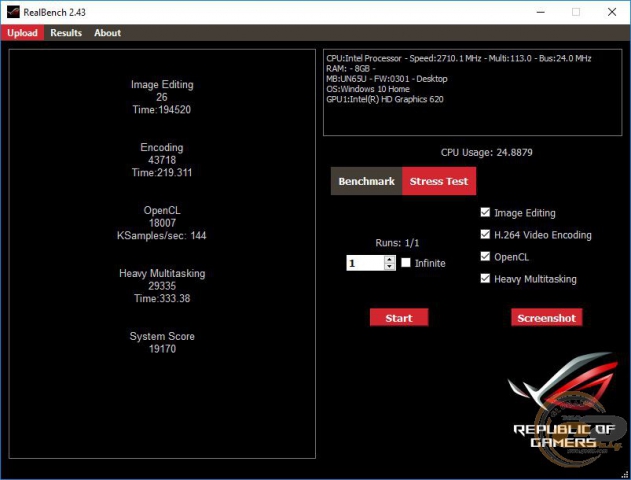
Task: Click the Screenshot button
Action: [546, 318]
